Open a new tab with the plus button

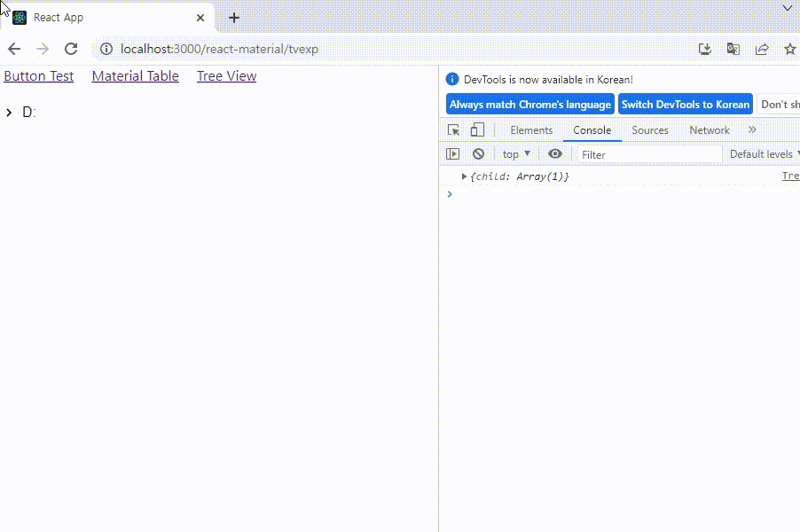pyautogui.click(x=234, y=18)
